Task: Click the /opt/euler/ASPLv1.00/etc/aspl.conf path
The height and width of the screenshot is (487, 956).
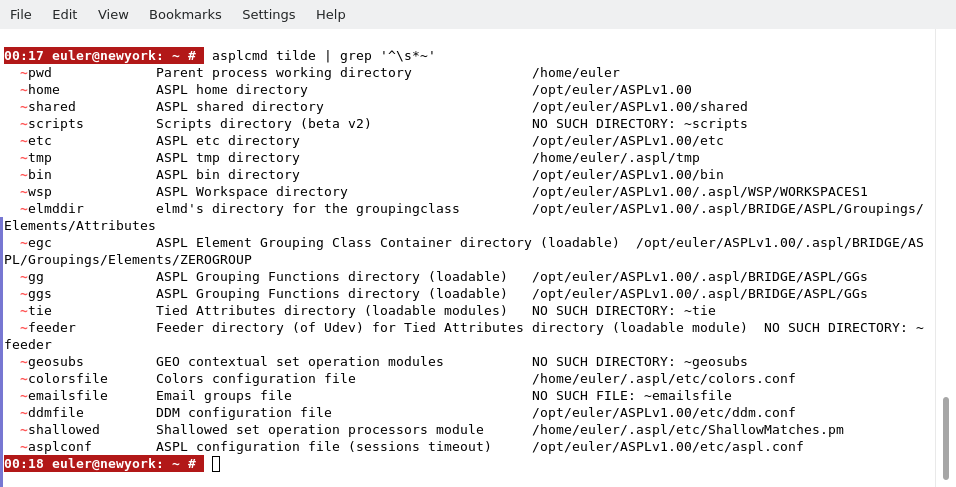Action: coord(667,447)
